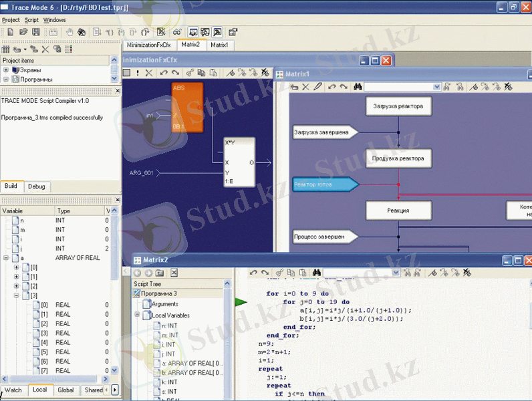The height and width of the screenshot is (401, 532).
Task: Collapse the Программы tree node
Action: (x=6, y=80)
